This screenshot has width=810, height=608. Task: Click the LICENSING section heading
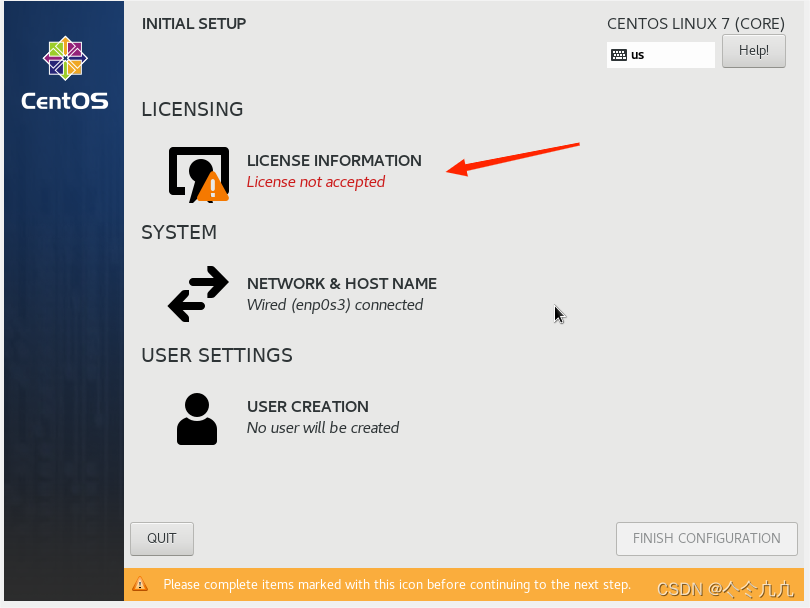tap(192, 110)
